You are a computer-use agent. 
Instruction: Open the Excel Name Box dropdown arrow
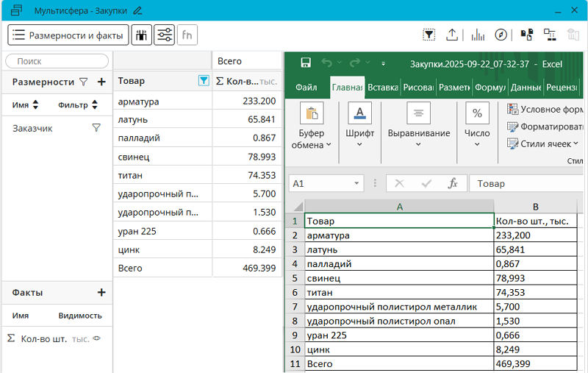click(357, 183)
